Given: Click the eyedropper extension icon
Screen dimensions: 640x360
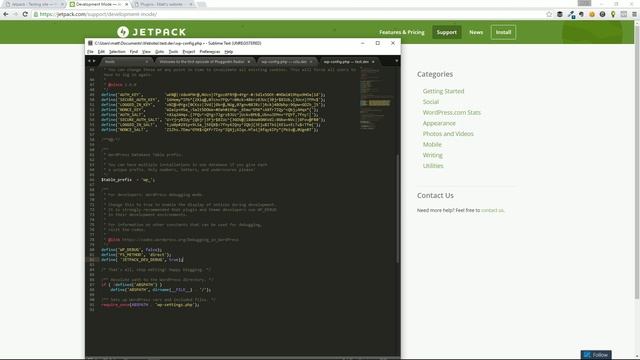Looking at the screenshot, I should (571, 14).
